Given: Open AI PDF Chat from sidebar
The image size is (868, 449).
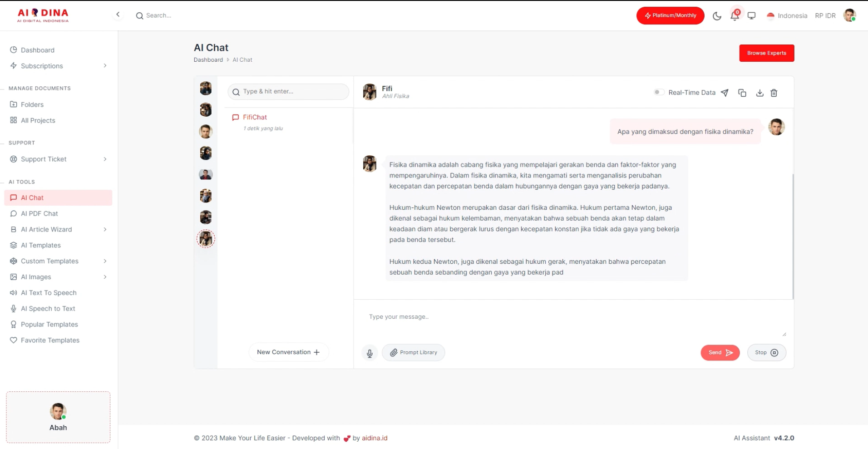Looking at the screenshot, I should (39, 213).
